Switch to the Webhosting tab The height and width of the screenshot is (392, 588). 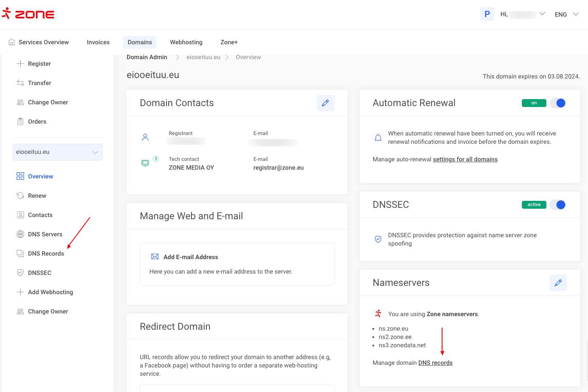186,42
